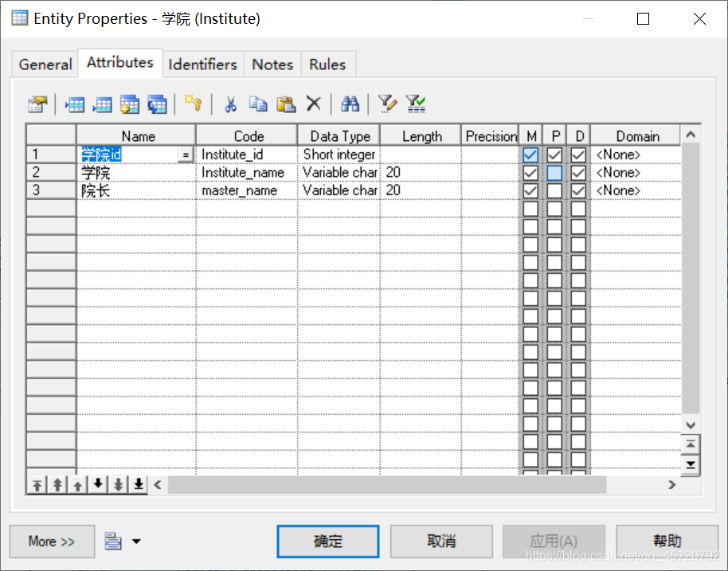Click the entity properties menu icon at bottom
The width and height of the screenshot is (728, 571).
tap(113, 542)
